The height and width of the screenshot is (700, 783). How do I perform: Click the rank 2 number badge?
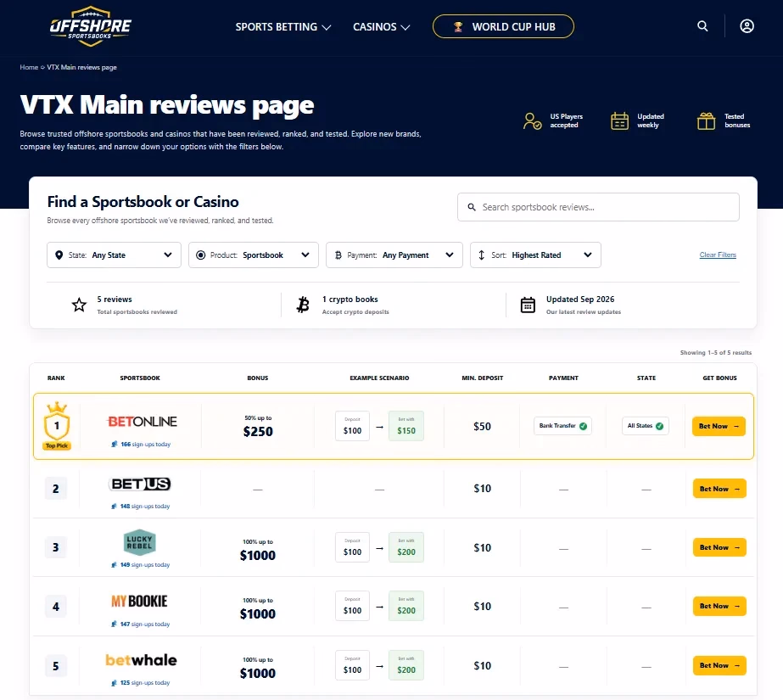point(55,488)
